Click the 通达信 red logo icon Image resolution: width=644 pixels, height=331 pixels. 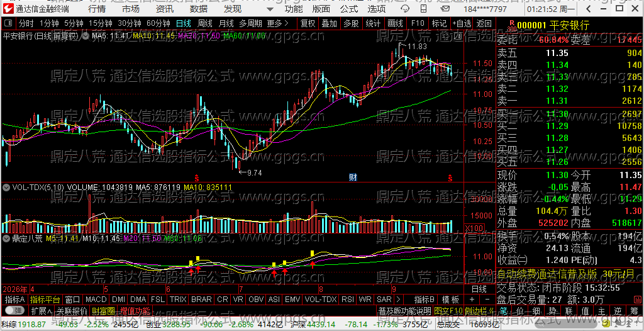[x=9, y=9]
